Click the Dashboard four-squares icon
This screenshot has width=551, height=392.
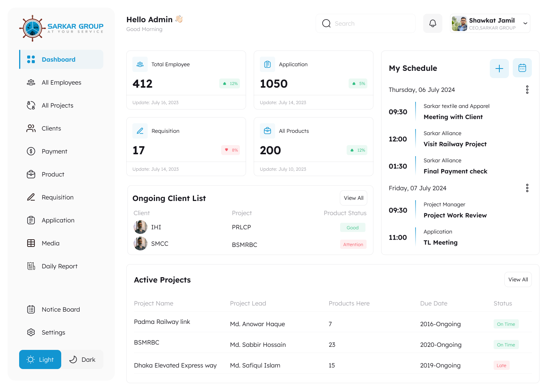coord(31,59)
